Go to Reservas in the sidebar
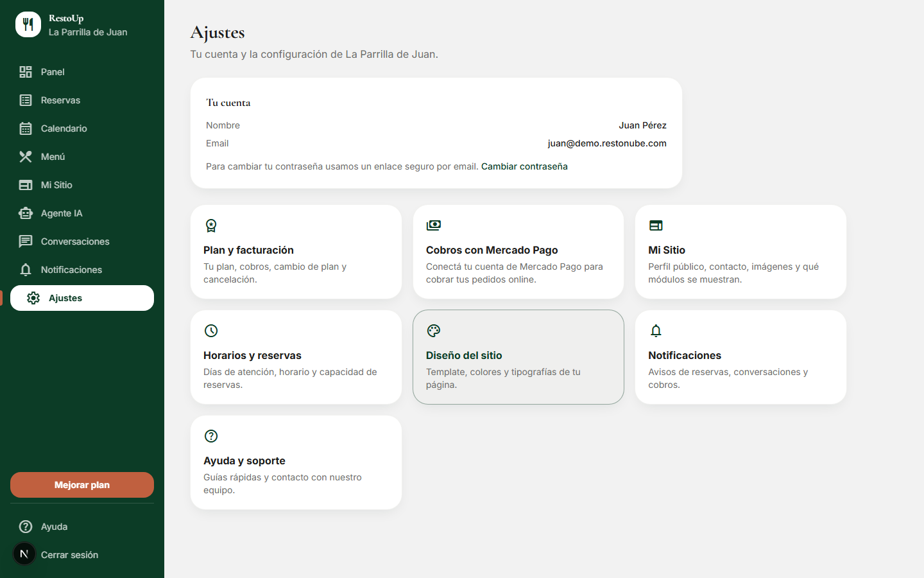924x578 pixels. [x=82, y=100]
